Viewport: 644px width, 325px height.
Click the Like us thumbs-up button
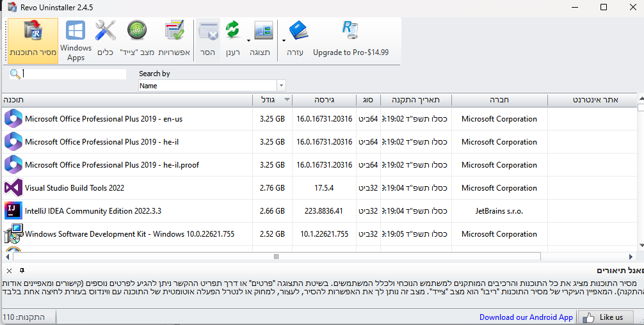coord(604,317)
